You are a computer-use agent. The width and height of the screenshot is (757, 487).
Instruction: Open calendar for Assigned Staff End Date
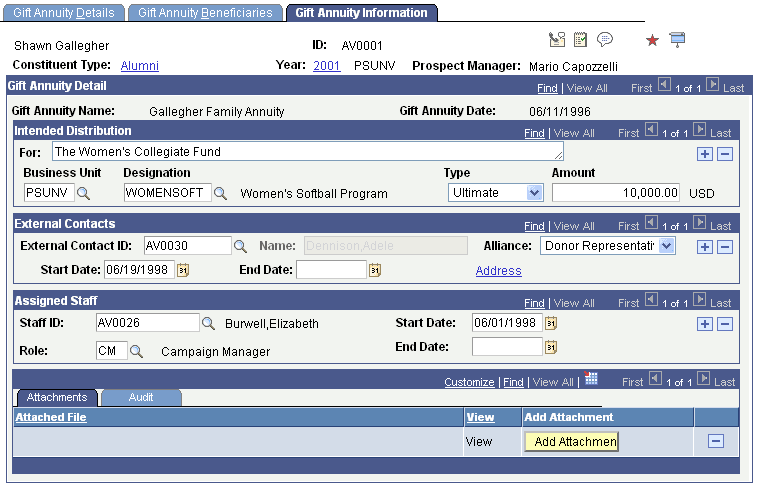coord(550,347)
